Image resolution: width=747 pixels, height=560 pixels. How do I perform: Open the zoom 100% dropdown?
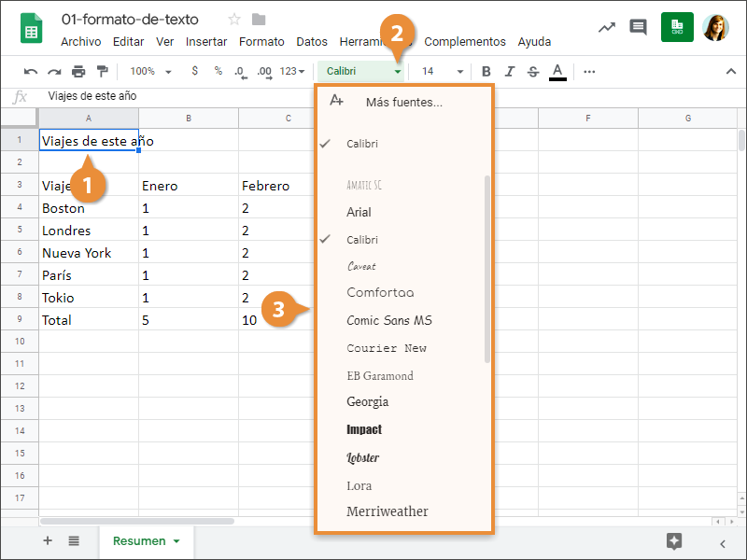tap(150, 71)
